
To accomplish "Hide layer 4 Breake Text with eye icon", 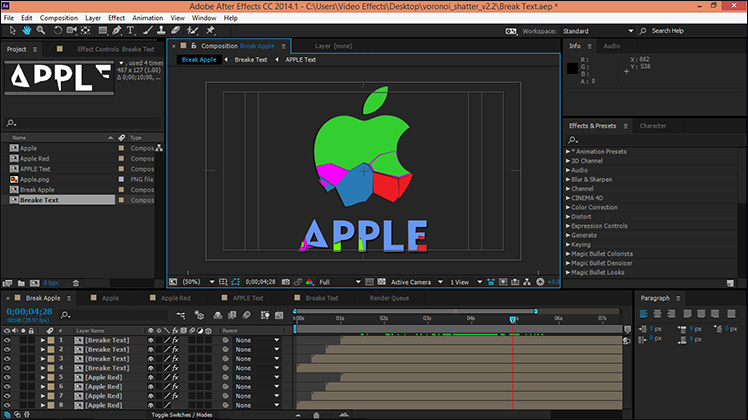I will (7, 368).
